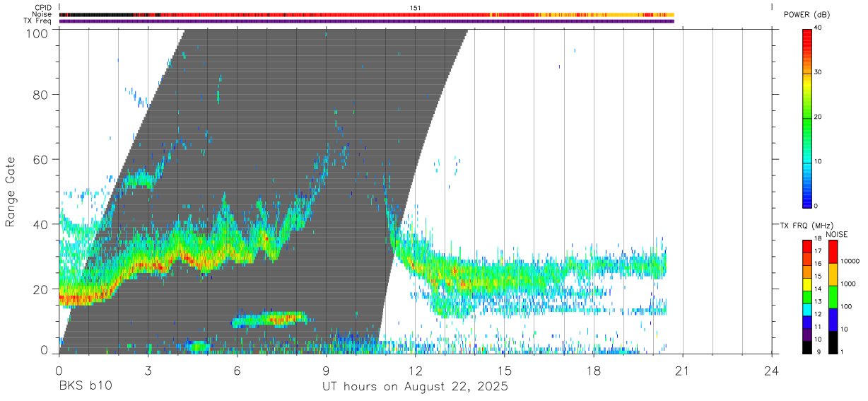Click the CPID value 151
The image size is (868, 401).
(x=416, y=7)
